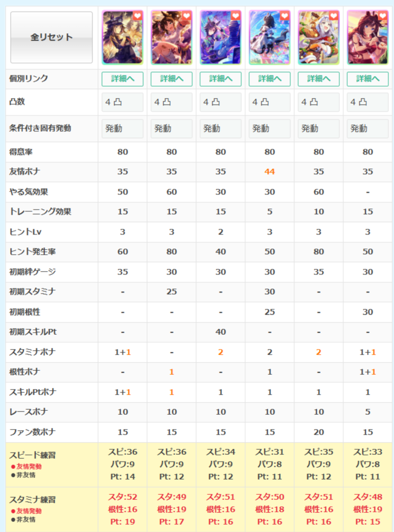Select the second support card thumbnail
The image size is (394, 532).
[171, 38]
